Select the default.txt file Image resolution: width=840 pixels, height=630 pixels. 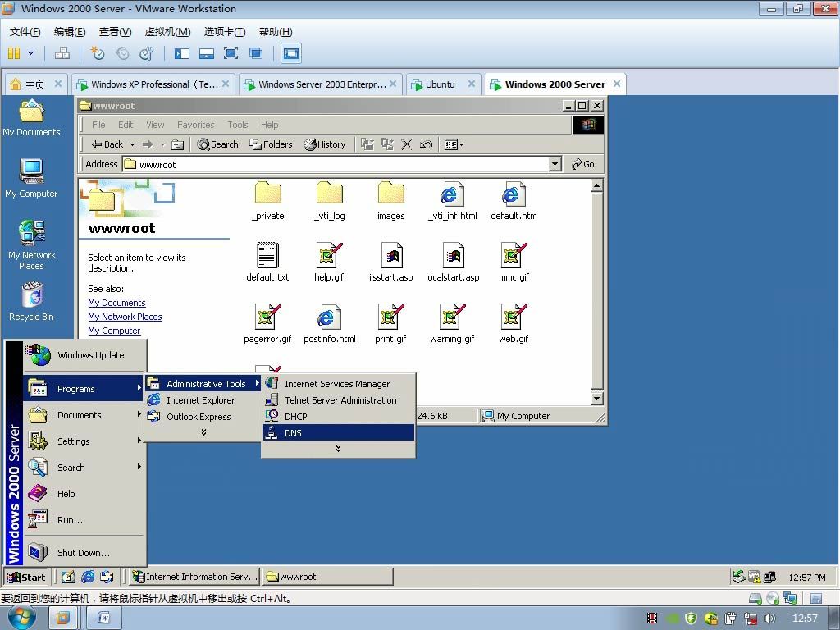point(267,262)
